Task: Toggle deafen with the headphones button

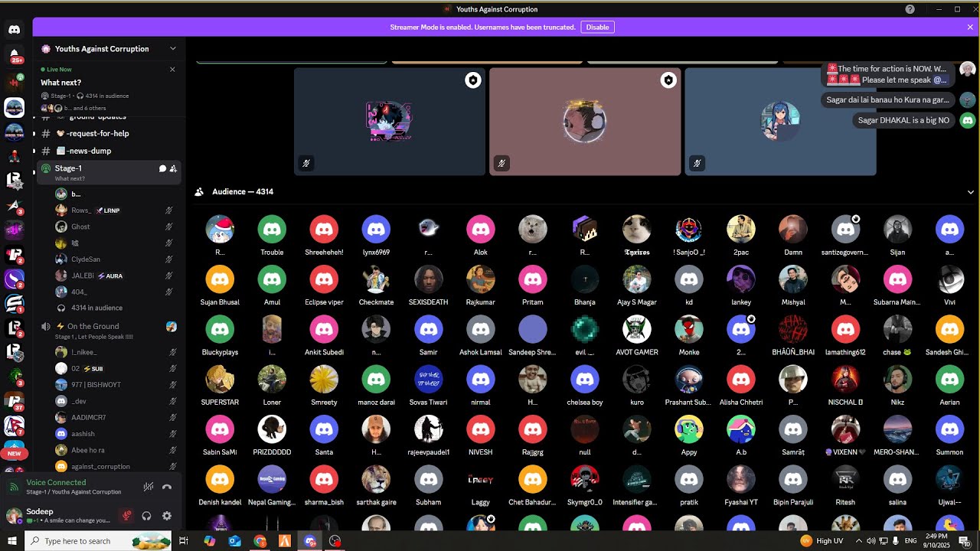Action: coord(146,516)
